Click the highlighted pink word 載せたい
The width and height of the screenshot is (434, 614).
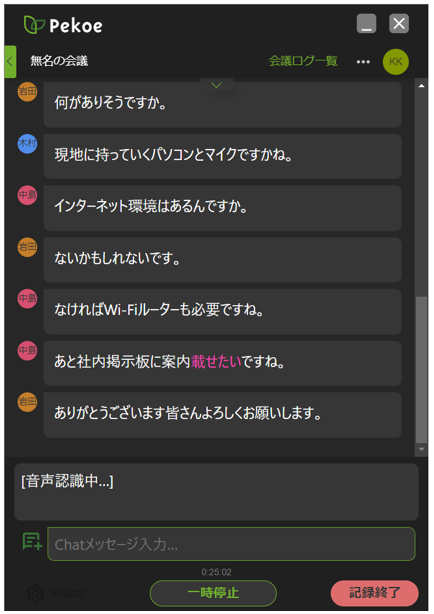tap(216, 361)
